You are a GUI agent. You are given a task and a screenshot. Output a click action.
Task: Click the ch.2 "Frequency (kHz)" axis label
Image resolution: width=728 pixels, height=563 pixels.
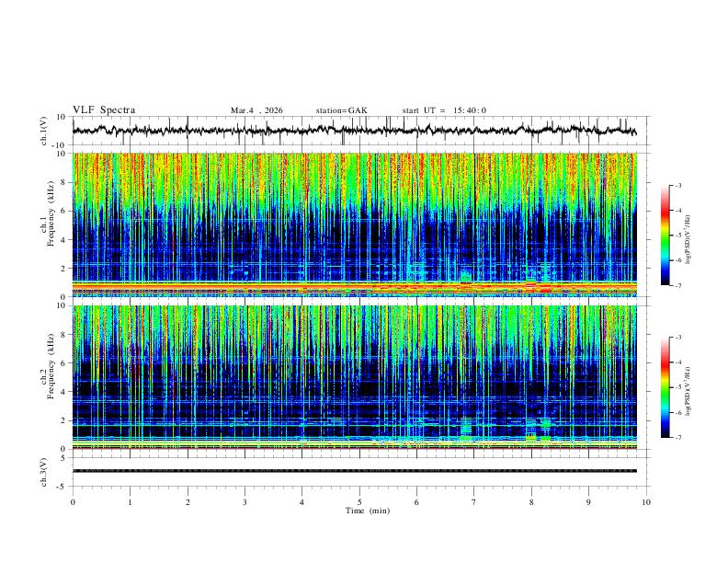pos(51,366)
